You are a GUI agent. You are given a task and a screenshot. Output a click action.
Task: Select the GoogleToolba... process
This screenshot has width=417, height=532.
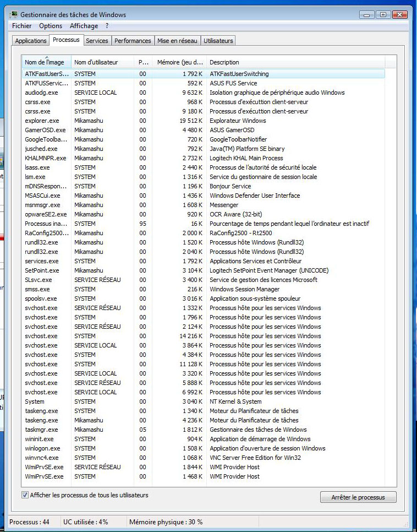(x=204, y=139)
